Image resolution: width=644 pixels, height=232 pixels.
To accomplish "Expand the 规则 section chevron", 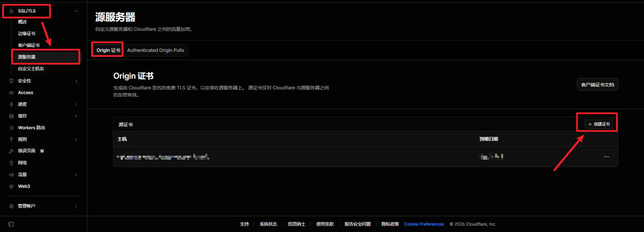I will point(76,140).
